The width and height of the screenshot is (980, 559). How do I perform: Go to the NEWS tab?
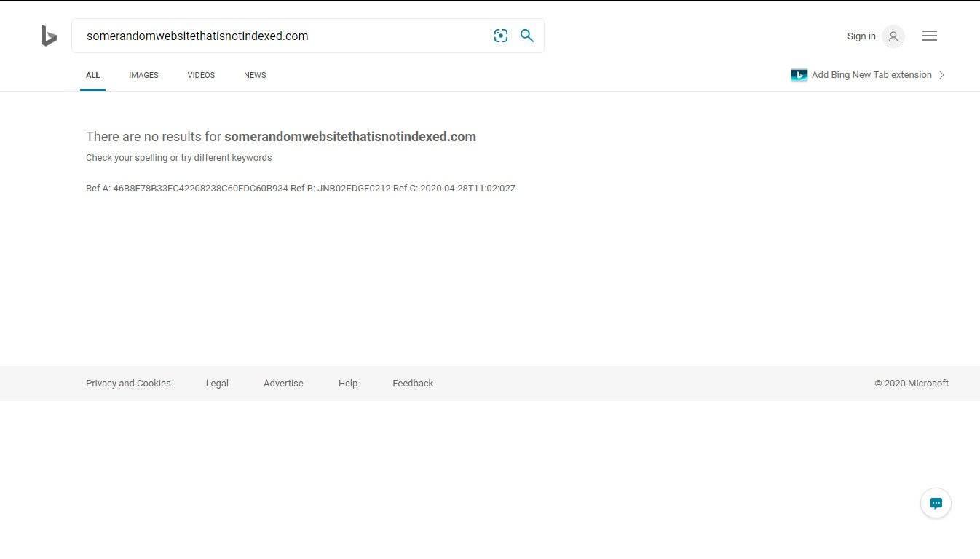pyautogui.click(x=255, y=75)
